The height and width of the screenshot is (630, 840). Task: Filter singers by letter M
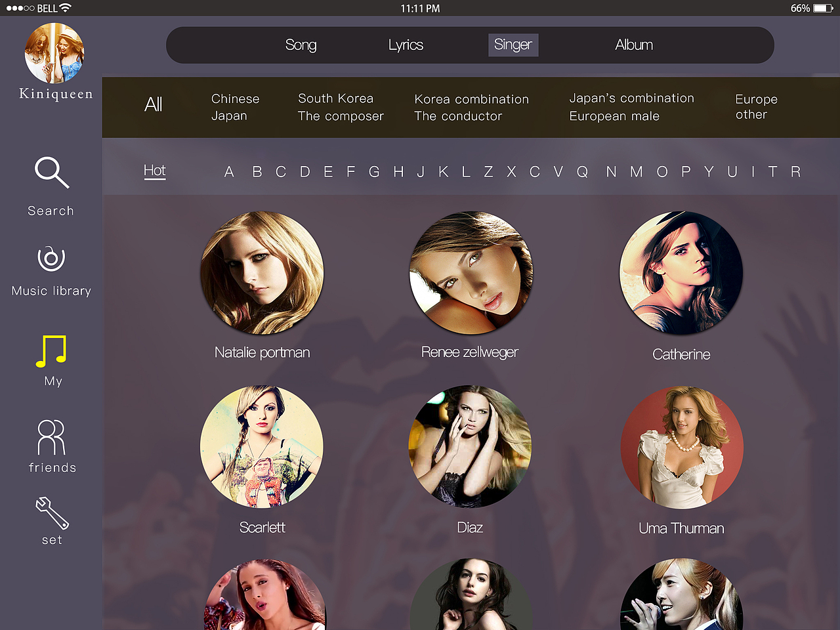[x=637, y=172]
